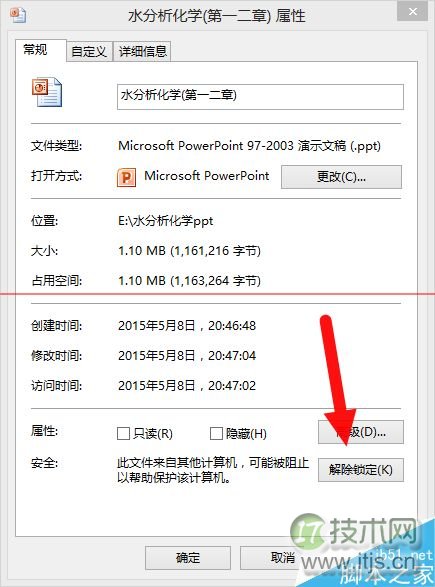Confirm with the 确定 button
The image size is (435, 587).
click(x=188, y=558)
